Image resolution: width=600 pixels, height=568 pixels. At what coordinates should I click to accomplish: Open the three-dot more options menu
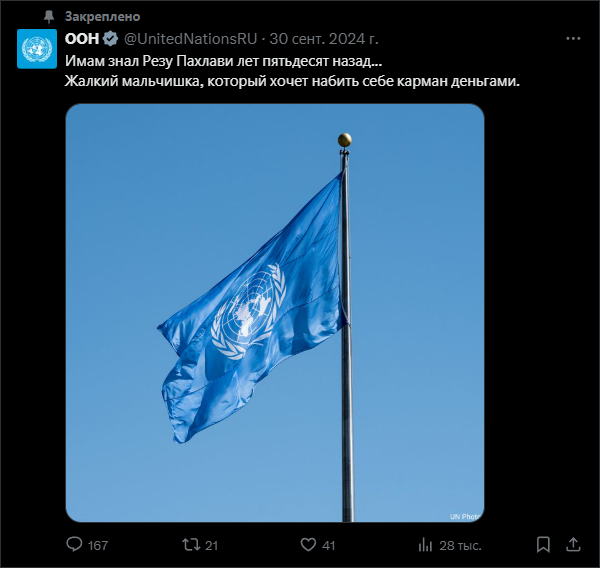[573, 39]
